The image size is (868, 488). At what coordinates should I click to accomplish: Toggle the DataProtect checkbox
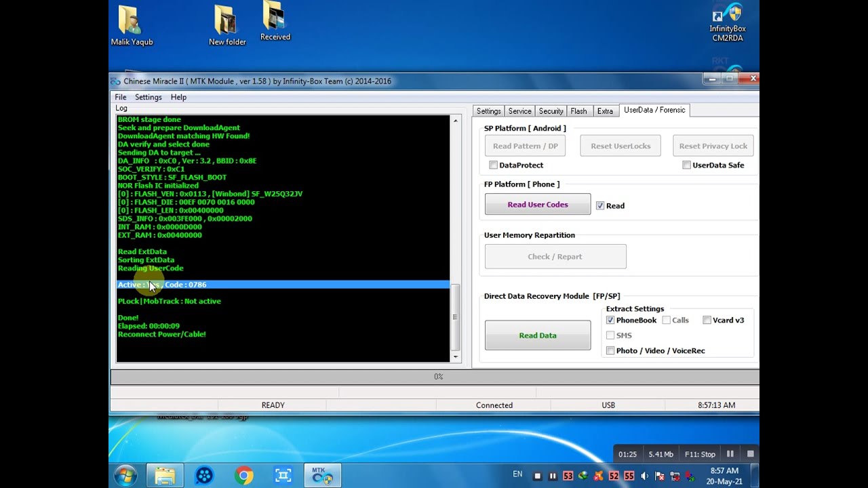click(493, 165)
